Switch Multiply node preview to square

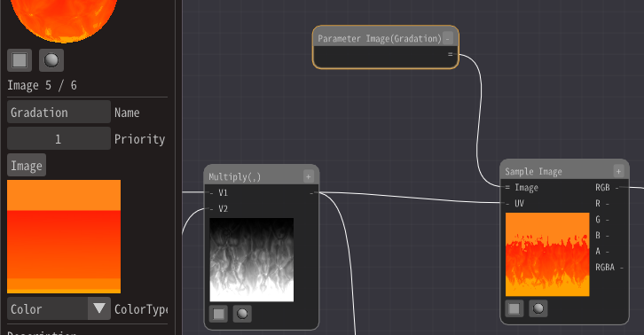(218, 314)
